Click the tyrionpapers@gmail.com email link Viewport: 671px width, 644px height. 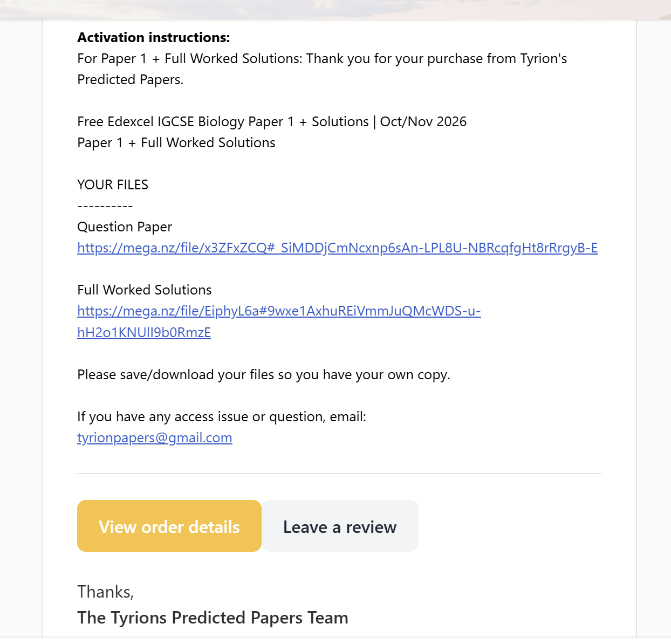tap(155, 438)
